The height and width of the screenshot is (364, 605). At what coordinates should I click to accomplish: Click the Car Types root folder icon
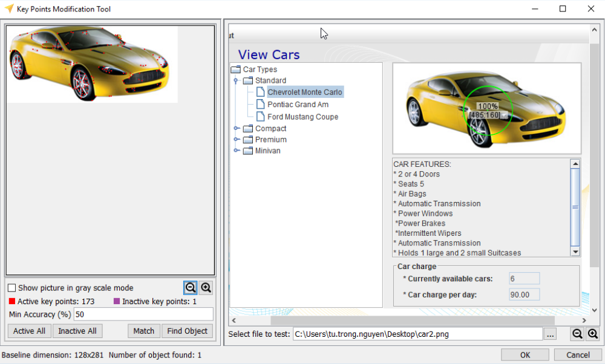(235, 70)
